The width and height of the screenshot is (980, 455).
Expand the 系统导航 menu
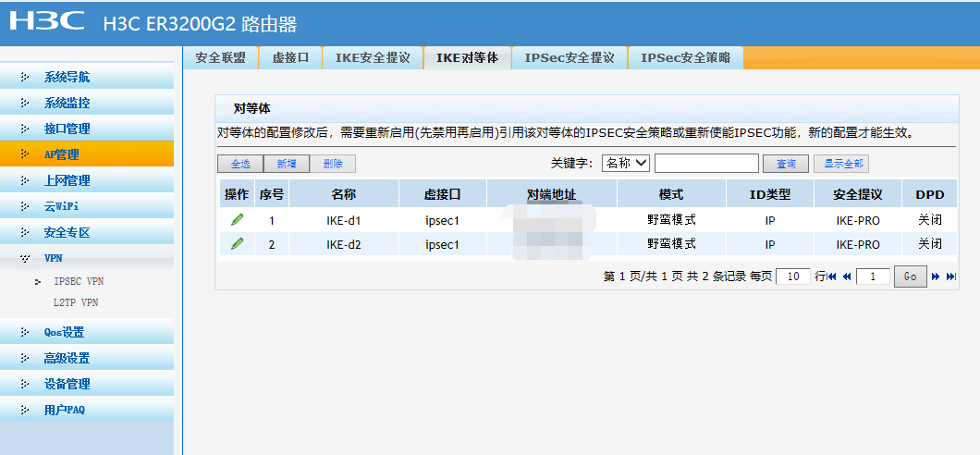[87, 78]
